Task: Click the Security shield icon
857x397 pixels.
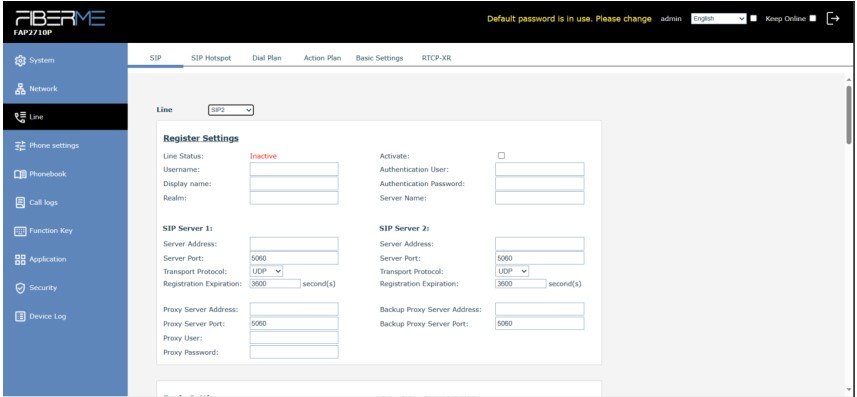Action: coord(20,288)
